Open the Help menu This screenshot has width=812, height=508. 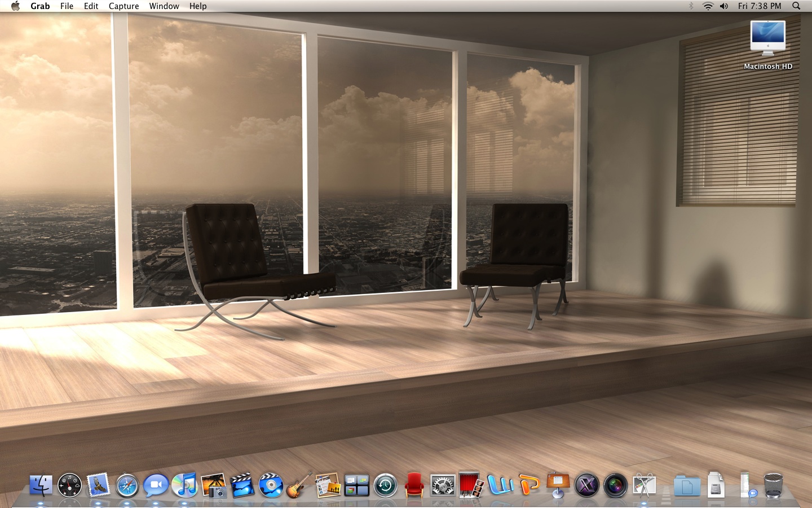coord(198,6)
